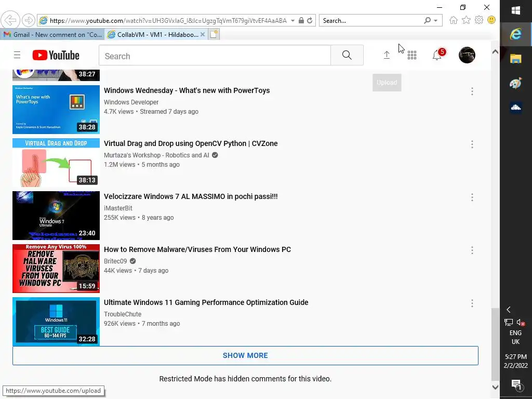532x399 pixels.
Task: Open Internet Explorer tools gear
Action: point(478,20)
